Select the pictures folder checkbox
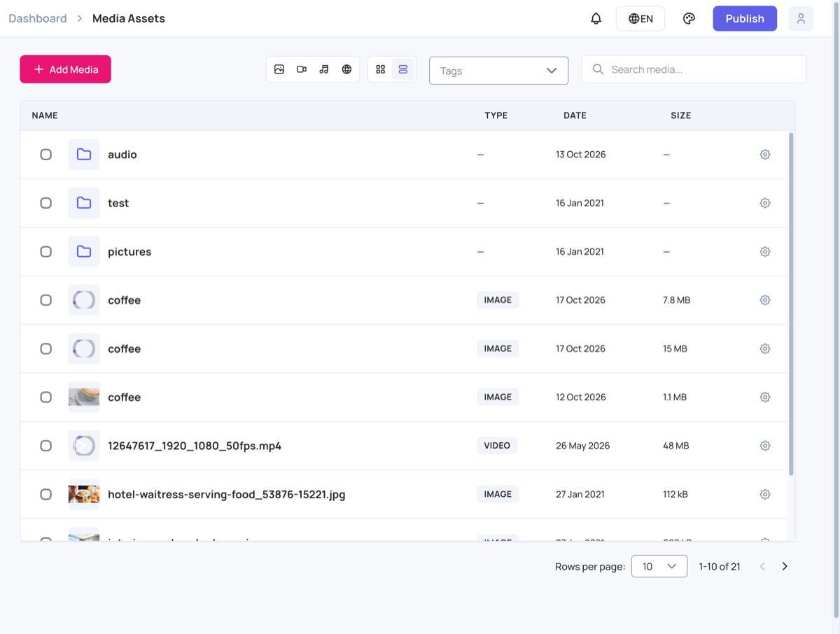This screenshot has width=840, height=634. (x=45, y=252)
